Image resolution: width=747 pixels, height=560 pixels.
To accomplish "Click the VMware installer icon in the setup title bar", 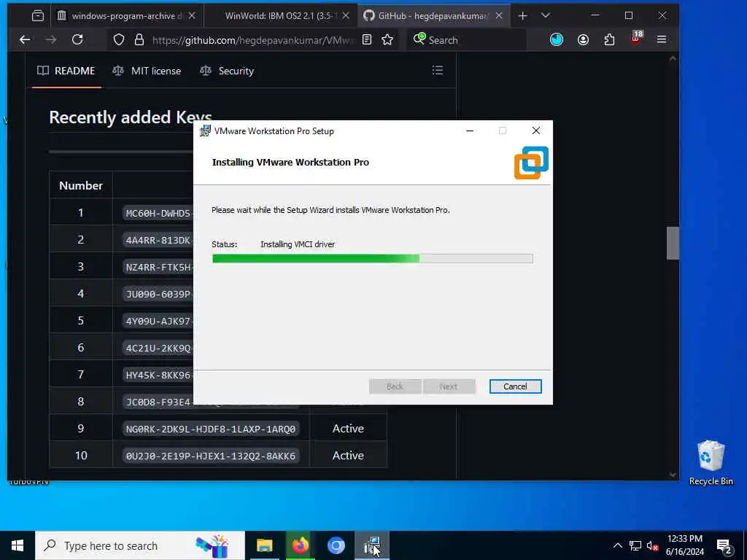I will tap(205, 131).
